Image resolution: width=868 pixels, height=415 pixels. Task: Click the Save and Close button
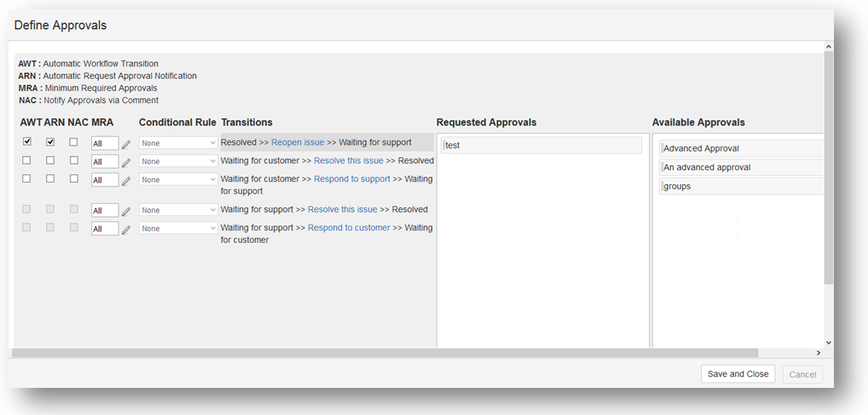[x=737, y=374]
